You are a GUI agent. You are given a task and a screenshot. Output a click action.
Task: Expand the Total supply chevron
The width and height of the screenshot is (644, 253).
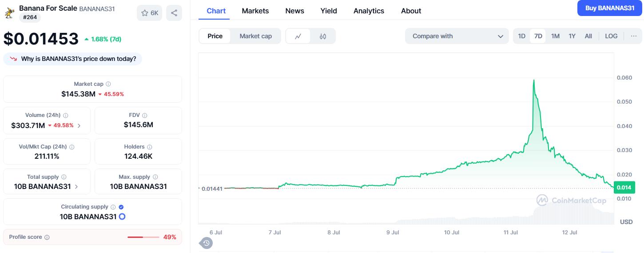click(76, 187)
